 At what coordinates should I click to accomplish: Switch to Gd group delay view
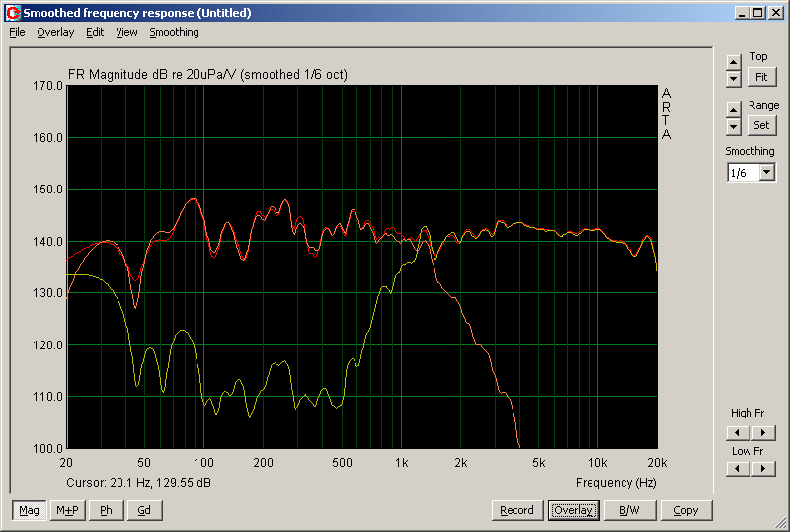(x=144, y=510)
